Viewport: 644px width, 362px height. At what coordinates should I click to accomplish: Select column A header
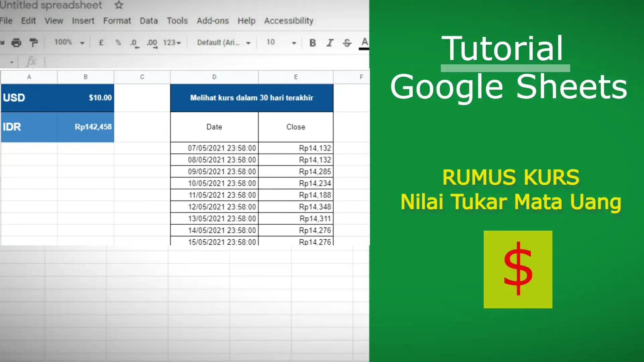(29, 77)
